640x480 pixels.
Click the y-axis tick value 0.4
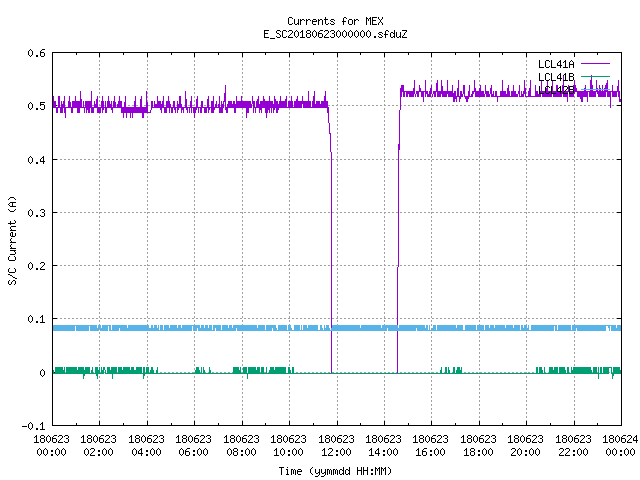(36, 160)
